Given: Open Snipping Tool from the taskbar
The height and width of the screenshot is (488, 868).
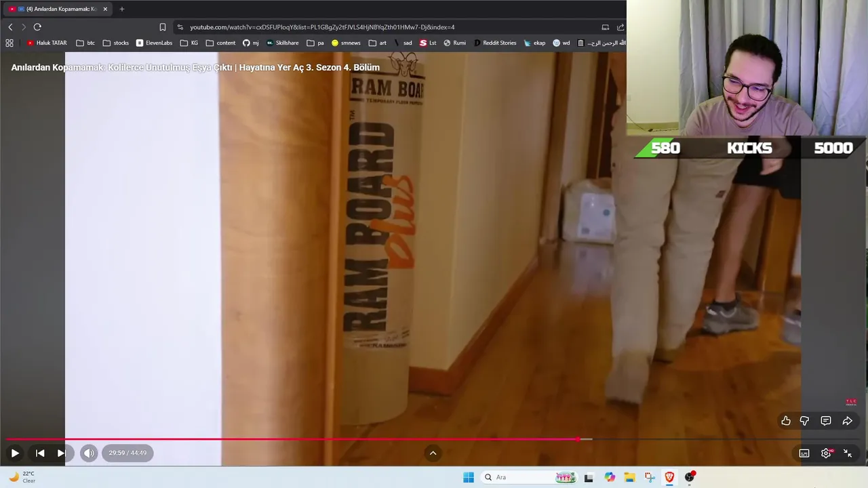Looking at the screenshot, I should click(650, 477).
